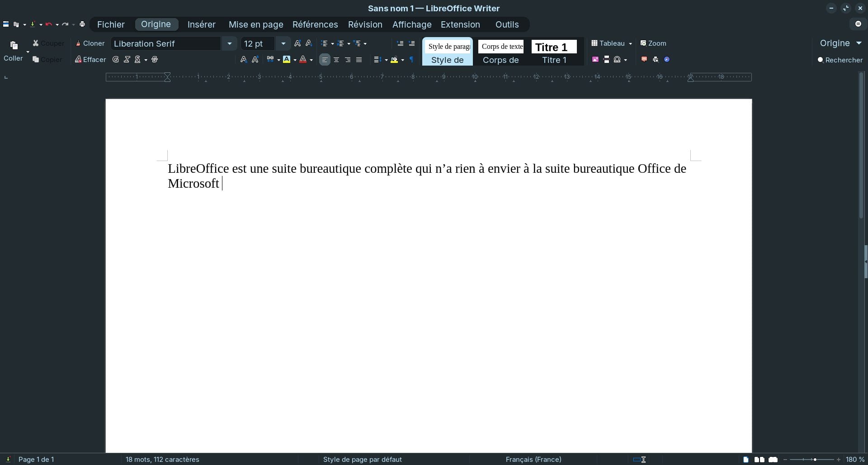The width and height of the screenshot is (868, 465).
Task: Apply strikethrough to the text
Action: [x=154, y=60]
